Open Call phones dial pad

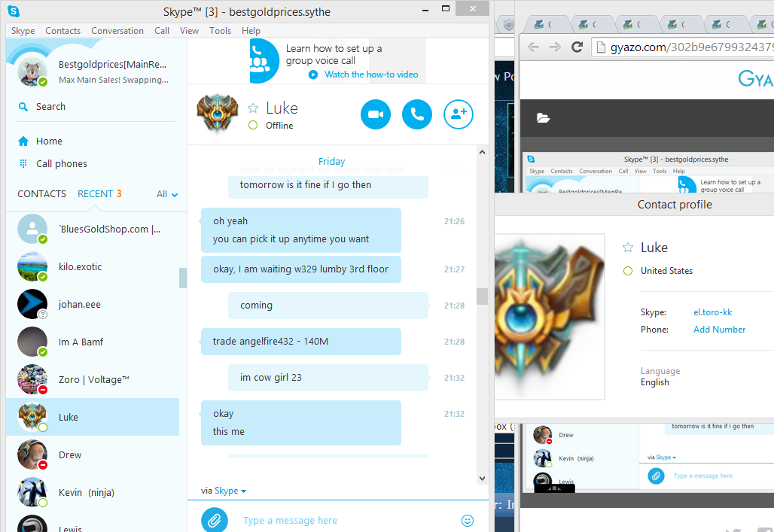click(x=52, y=164)
